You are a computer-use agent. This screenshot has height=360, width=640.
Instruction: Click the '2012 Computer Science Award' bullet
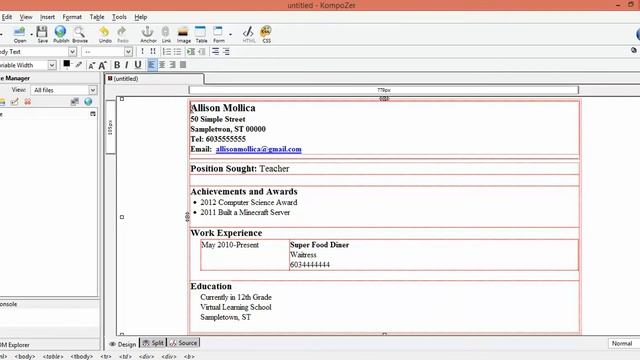click(249, 202)
